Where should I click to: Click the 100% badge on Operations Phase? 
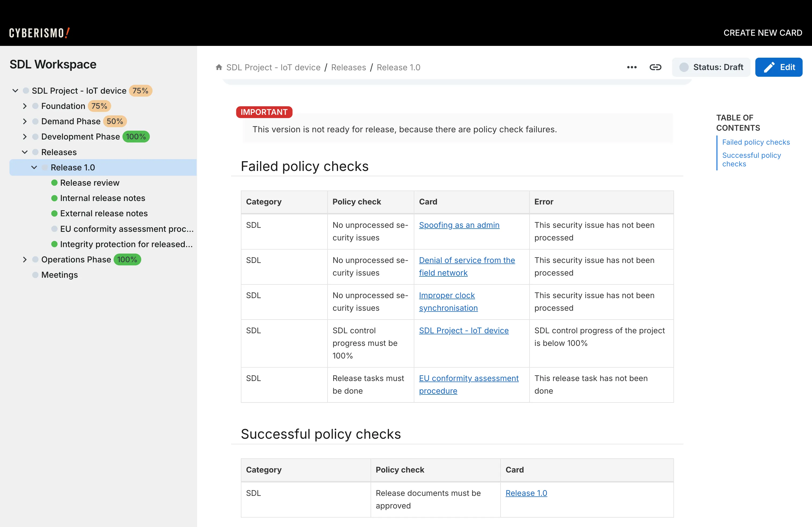(x=127, y=259)
